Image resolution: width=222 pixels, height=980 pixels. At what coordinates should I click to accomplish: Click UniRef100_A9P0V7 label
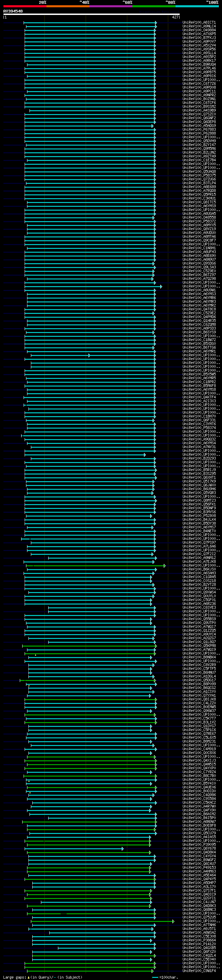[199, 41]
